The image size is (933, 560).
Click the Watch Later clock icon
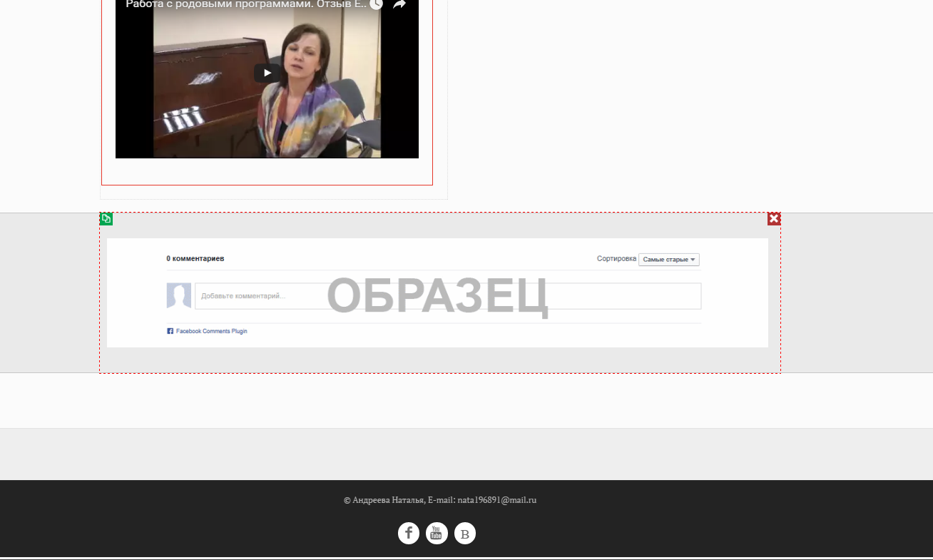[x=376, y=4]
